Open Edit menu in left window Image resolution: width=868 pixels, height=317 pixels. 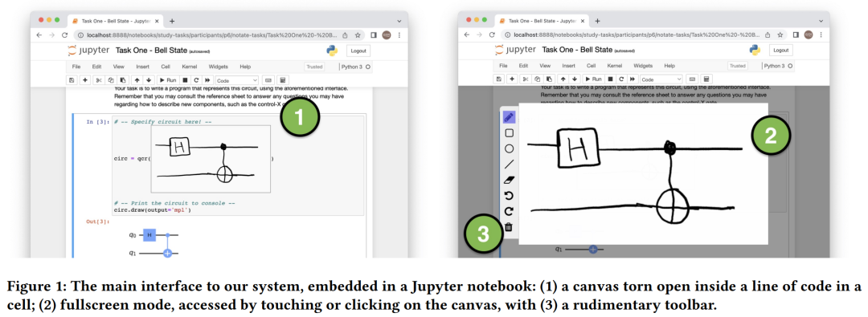[97, 67]
